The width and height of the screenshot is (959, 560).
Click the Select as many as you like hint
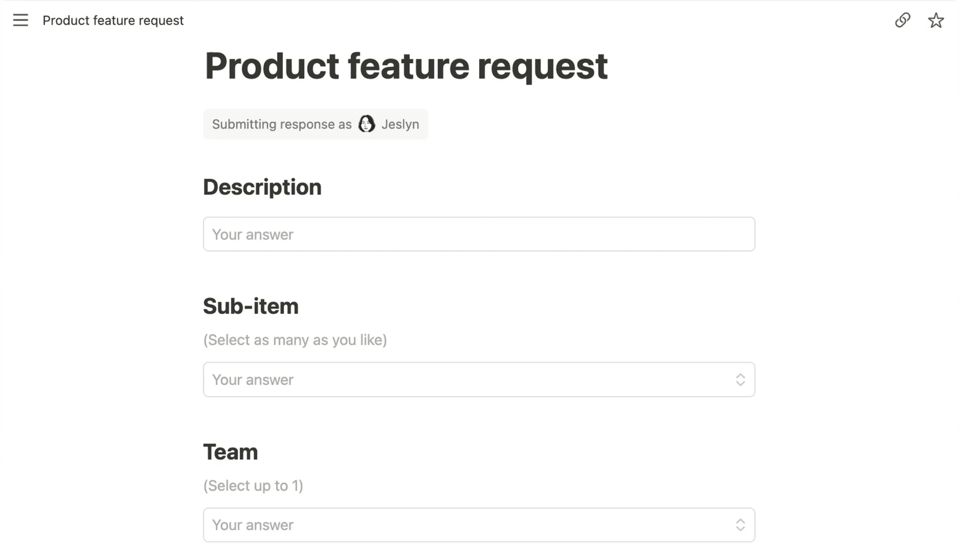click(x=295, y=340)
